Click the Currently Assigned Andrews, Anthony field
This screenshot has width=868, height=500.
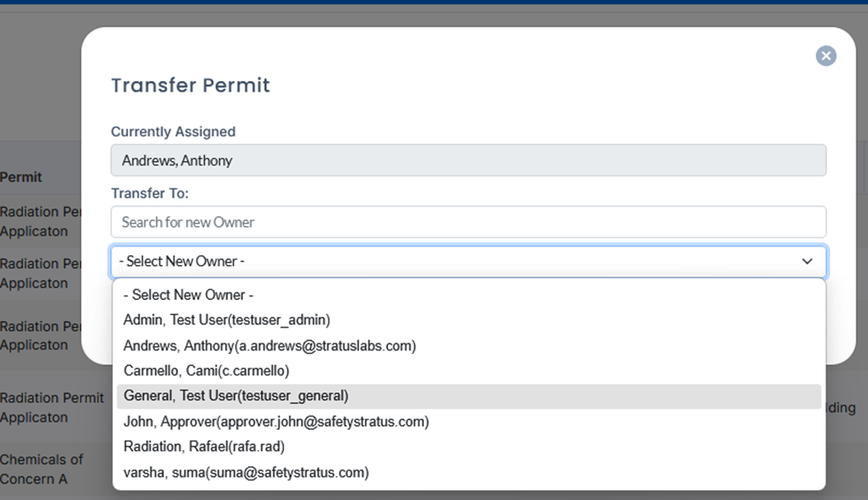point(468,160)
